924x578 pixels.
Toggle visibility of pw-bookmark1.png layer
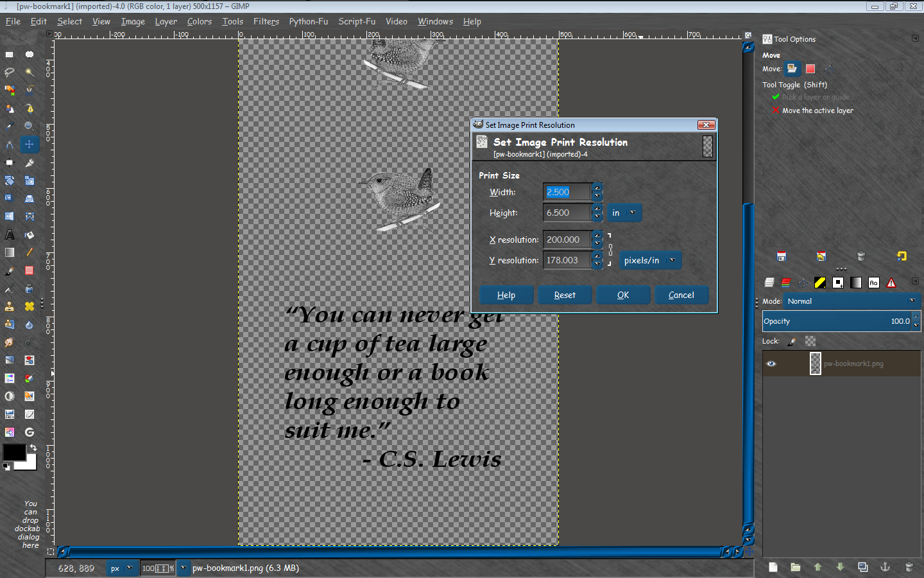[771, 363]
